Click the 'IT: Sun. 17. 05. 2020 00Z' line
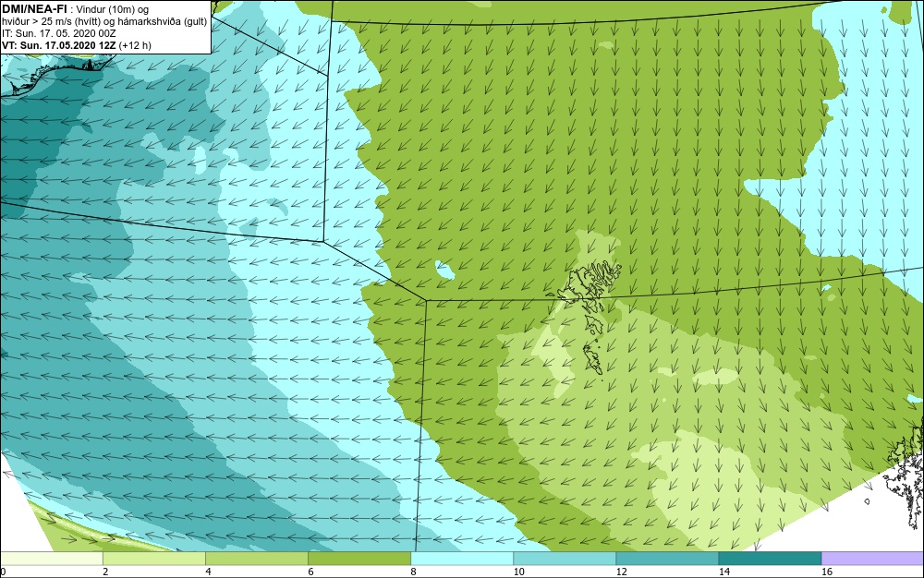924x578 pixels. [59, 33]
